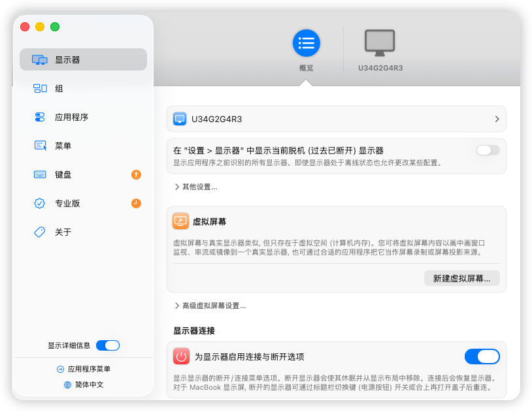Click the orange clock badge beside 专业版
Viewport: 532px width, 412px height.
pos(136,204)
